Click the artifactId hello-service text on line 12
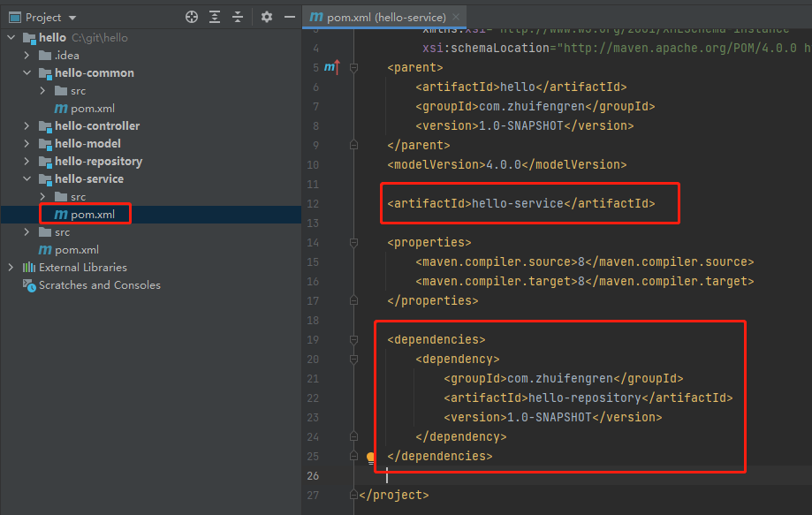Image resolution: width=812 pixels, height=515 pixels. click(x=521, y=203)
